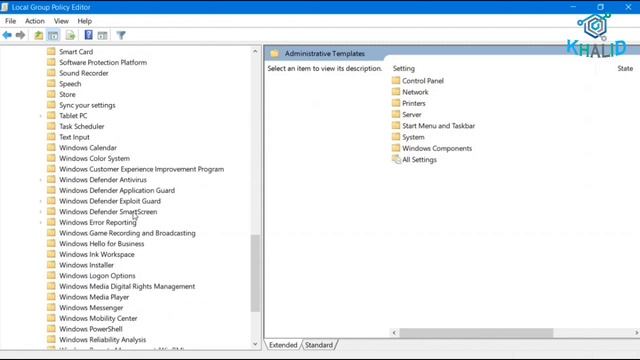Select Windows Media Digital Rights Management
640x360 pixels.
pos(127,286)
